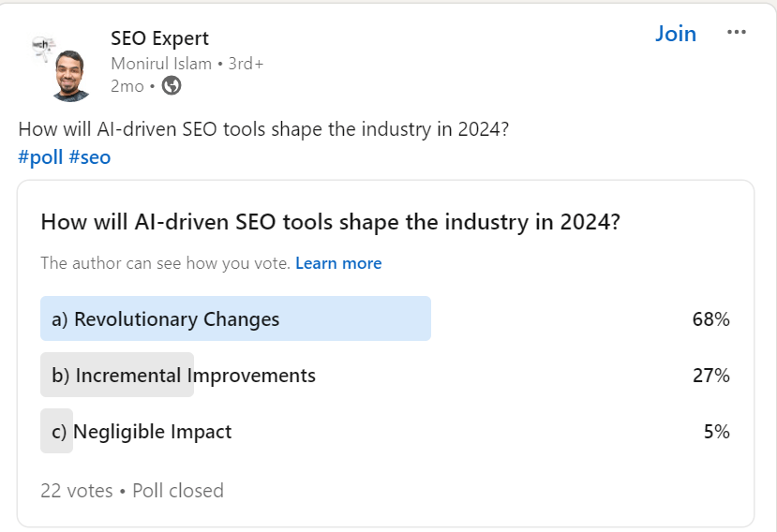Select the Revolutionary Changes poll option

[x=166, y=319]
